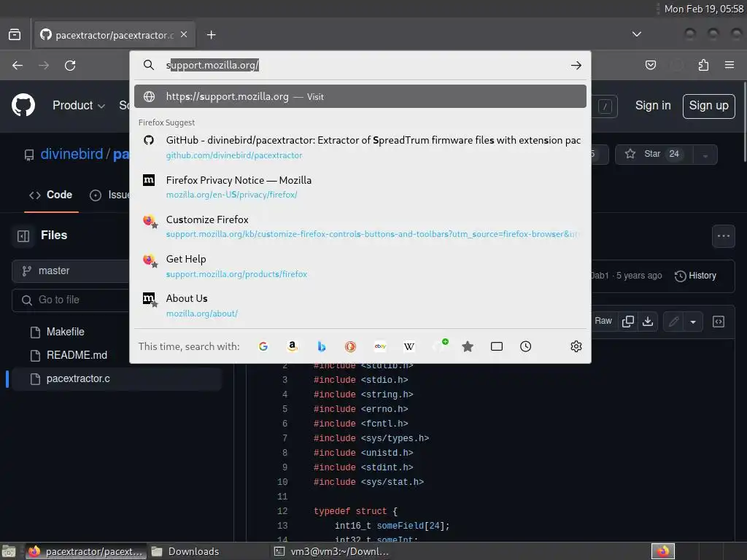Screen dimensions: 747x560
Task: Click the edit file pencil icon
Action: [673, 322]
